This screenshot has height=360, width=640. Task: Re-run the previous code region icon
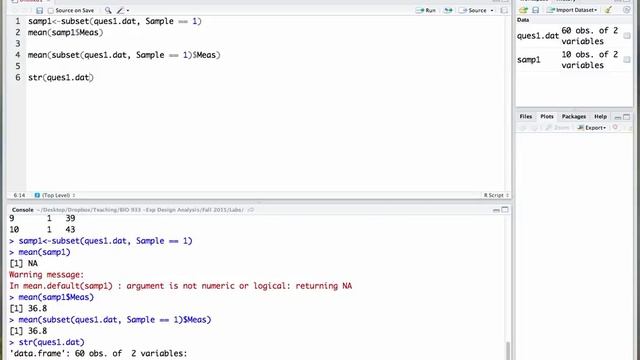point(448,10)
